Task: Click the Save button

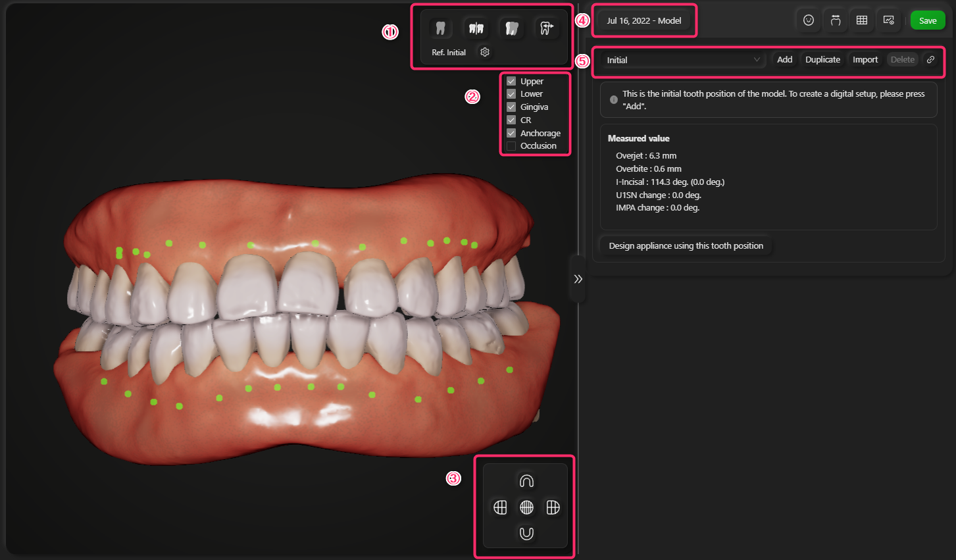Action: click(x=928, y=20)
